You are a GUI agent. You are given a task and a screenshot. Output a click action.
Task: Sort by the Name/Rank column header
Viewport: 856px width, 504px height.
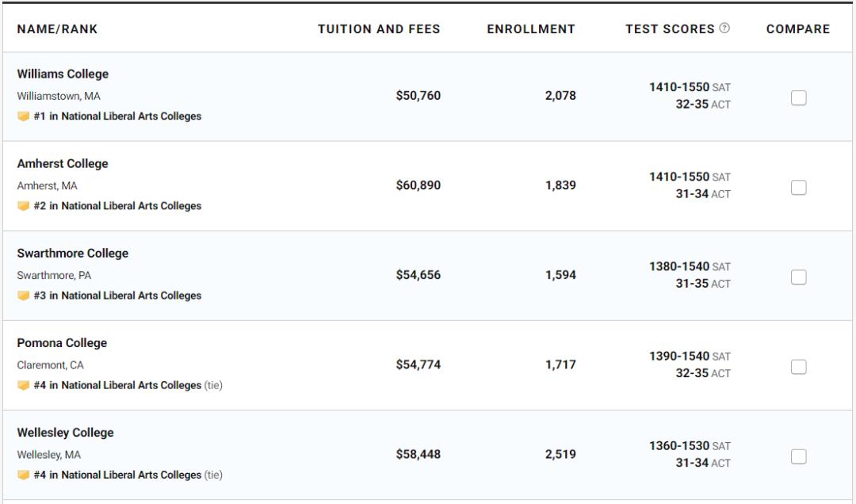point(57,29)
